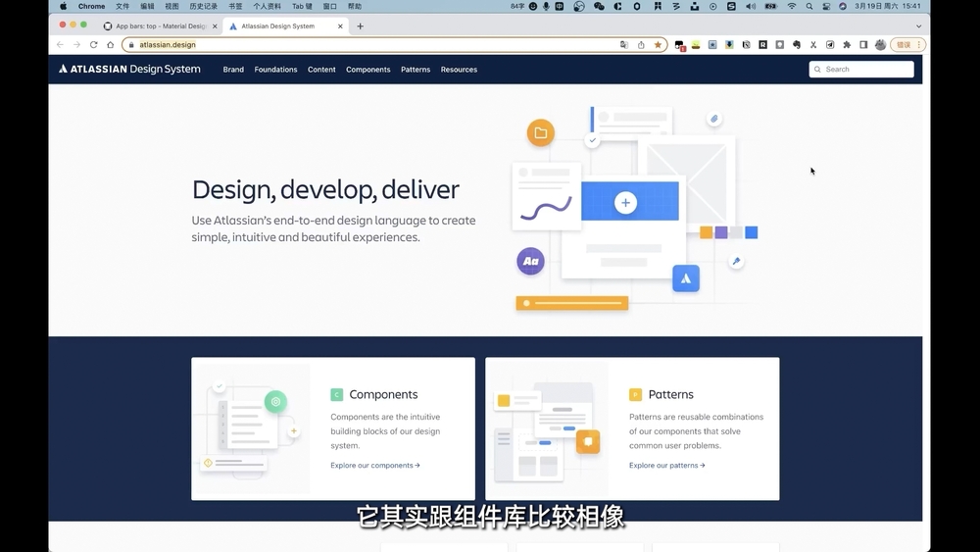This screenshot has width=980, height=552.
Task: Close the Atlassian Design System tab
Action: [x=340, y=26]
